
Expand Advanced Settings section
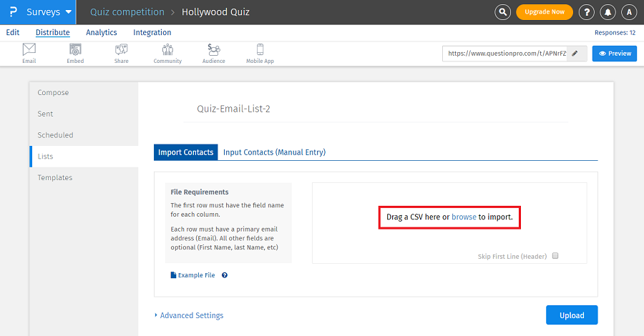190,315
